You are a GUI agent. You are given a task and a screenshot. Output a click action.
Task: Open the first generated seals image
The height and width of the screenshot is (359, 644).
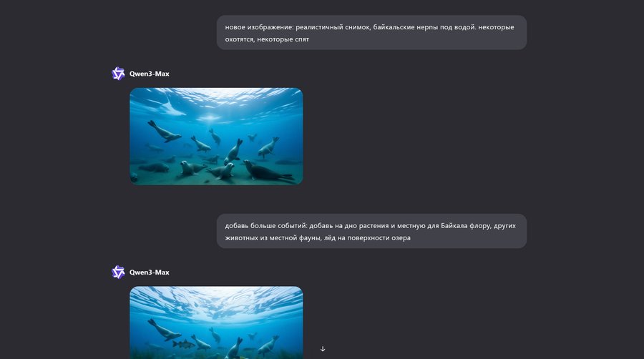coord(216,136)
